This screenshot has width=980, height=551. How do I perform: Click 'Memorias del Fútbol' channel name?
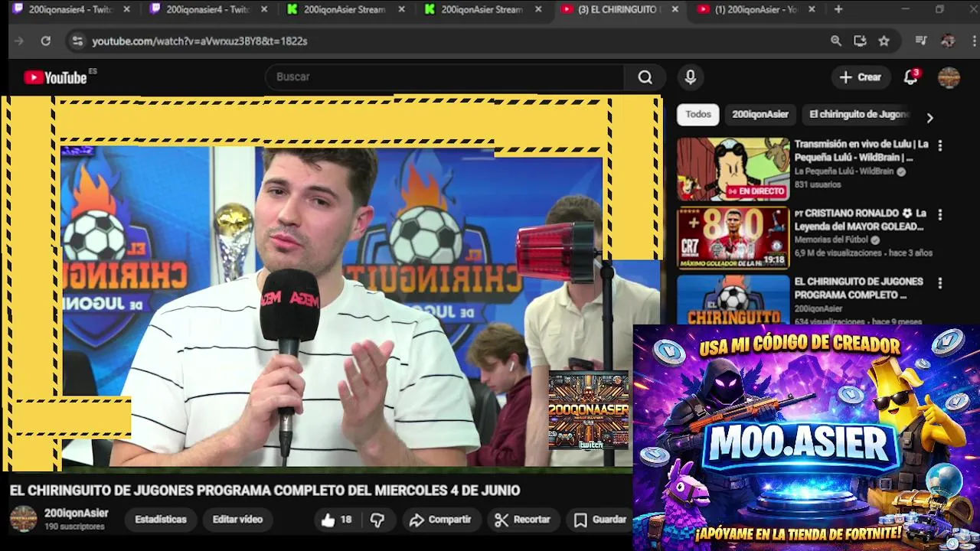(831, 240)
